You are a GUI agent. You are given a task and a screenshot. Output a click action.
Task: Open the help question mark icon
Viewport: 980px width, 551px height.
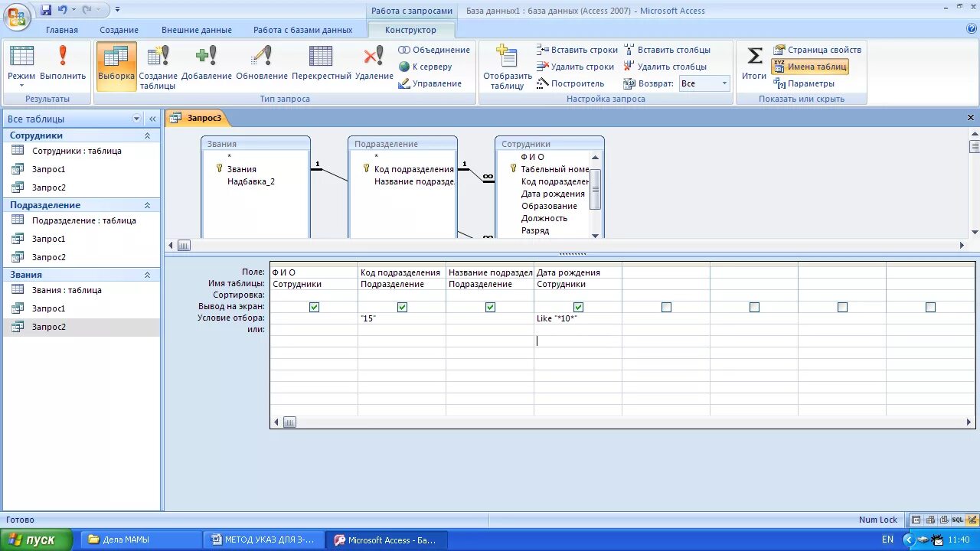[971, 30]
